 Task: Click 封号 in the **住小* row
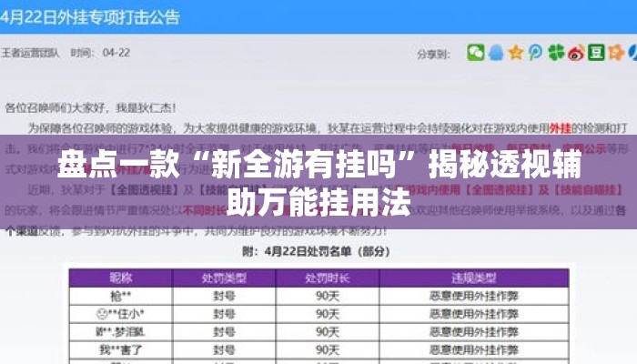coord(224,314)
